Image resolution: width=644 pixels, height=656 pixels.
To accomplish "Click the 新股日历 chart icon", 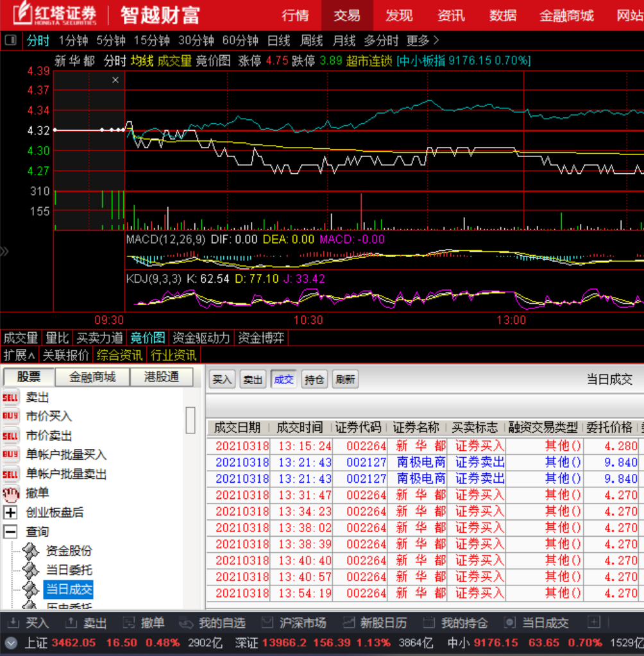I will click(348, 623).
